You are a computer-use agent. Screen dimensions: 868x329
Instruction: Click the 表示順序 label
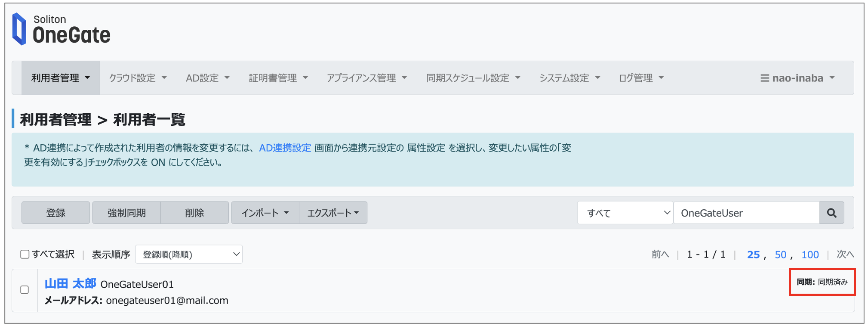point(111,255)
